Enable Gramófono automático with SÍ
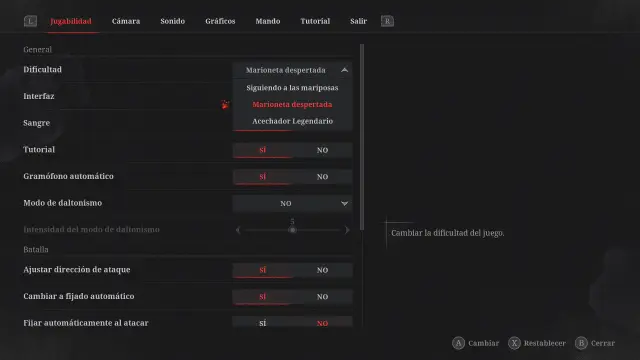Viewport: 640px width, 360px height. (x=262, y=177)
